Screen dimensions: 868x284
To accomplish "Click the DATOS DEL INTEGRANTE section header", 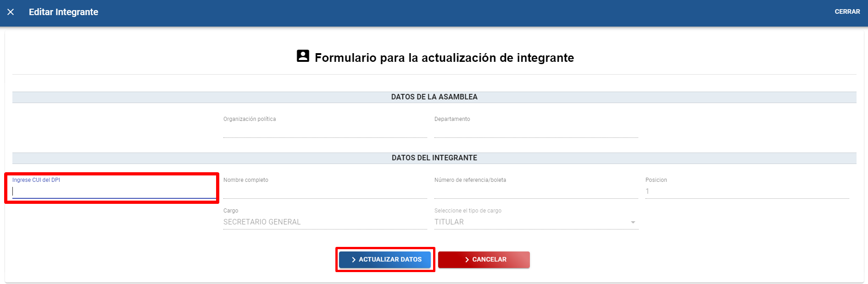I will point(434,158).
